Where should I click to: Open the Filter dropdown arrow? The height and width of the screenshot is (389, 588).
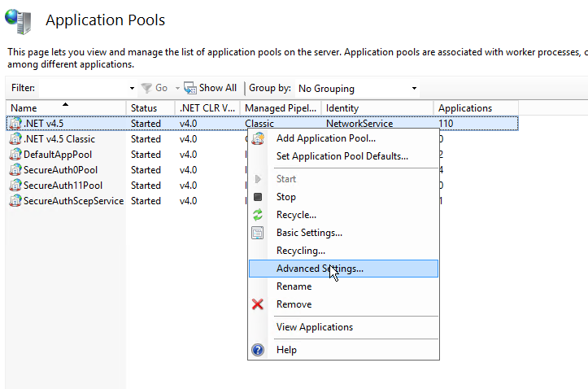click(132, 88)
